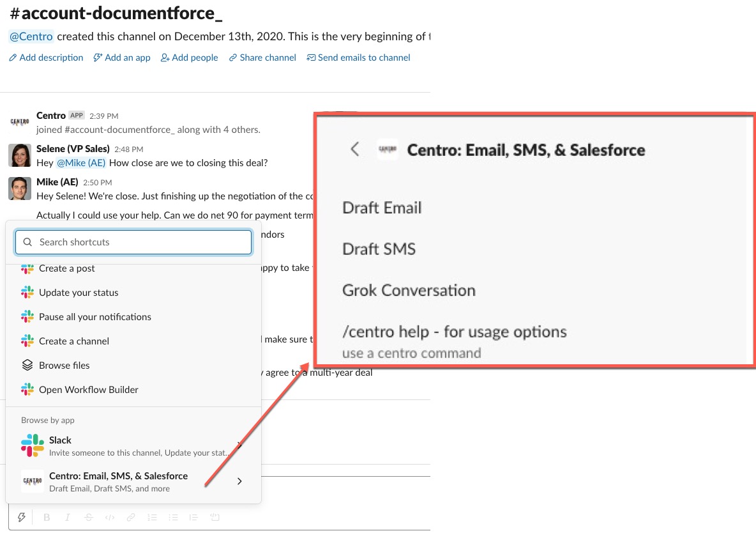
Task: Choose /centro help - for usage options
Action: (x=454, y=332)
